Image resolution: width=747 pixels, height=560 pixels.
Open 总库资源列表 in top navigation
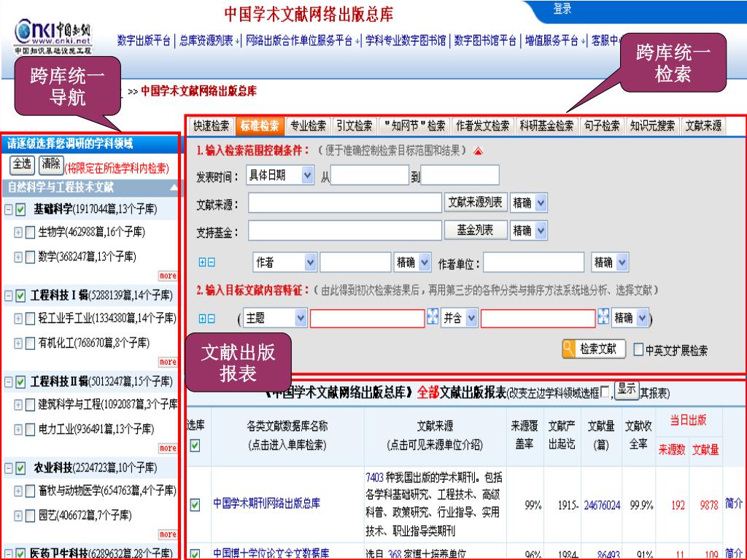(x=206, y=41)
